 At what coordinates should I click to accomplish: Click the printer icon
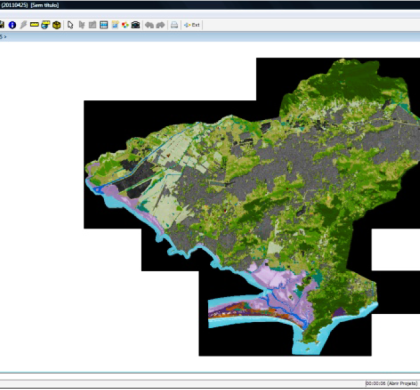[174, 25]
